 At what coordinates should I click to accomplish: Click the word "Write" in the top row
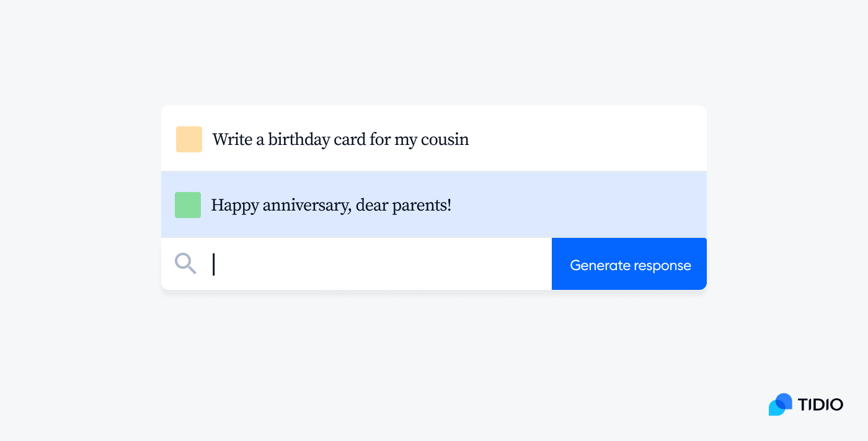(232, 139)
